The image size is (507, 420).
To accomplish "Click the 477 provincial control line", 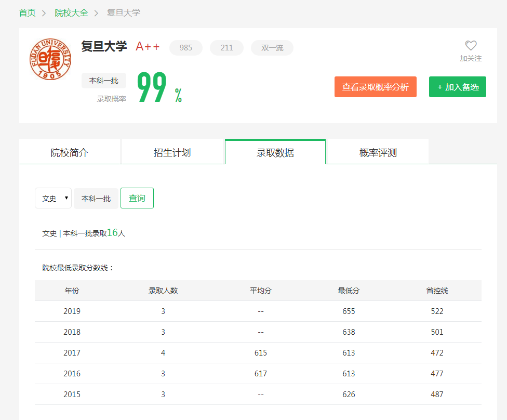I will click(437, 373).
